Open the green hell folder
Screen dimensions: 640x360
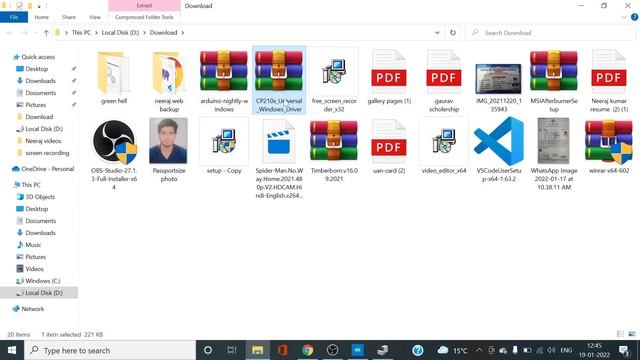pos(114,78)
